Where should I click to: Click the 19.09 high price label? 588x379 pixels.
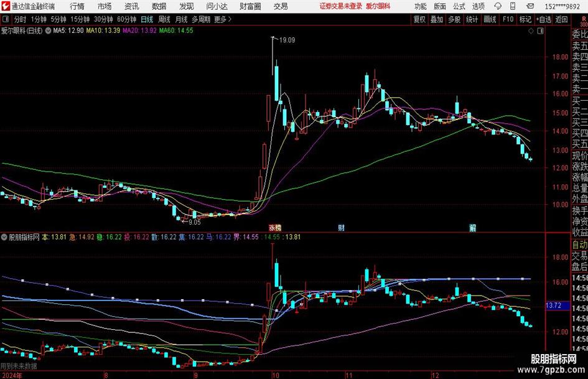coord(287,40)
